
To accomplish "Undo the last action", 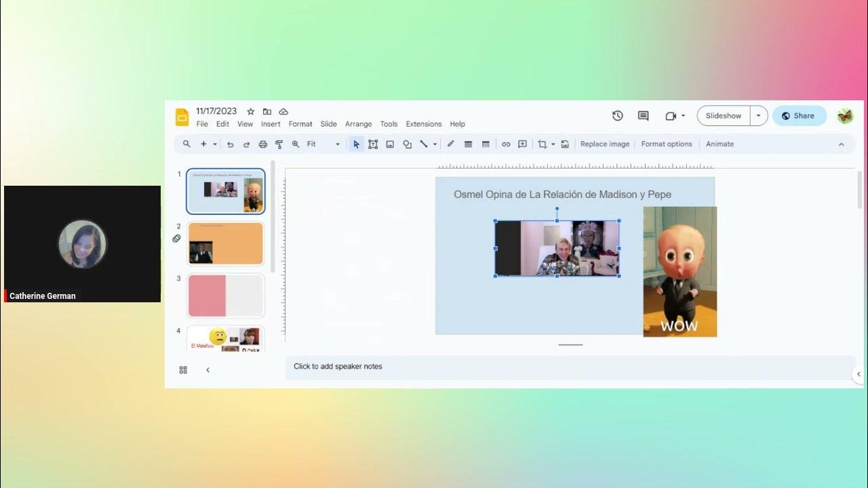I will click(230, 144).
